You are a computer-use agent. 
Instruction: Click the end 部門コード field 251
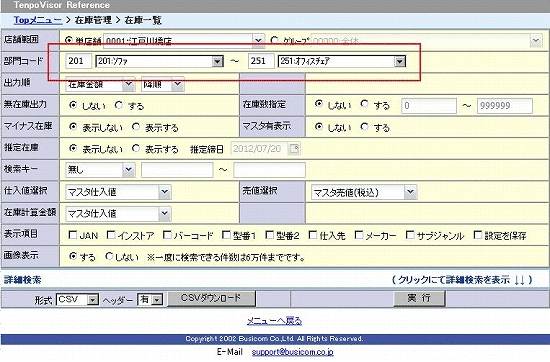click(x=261, y=61)
